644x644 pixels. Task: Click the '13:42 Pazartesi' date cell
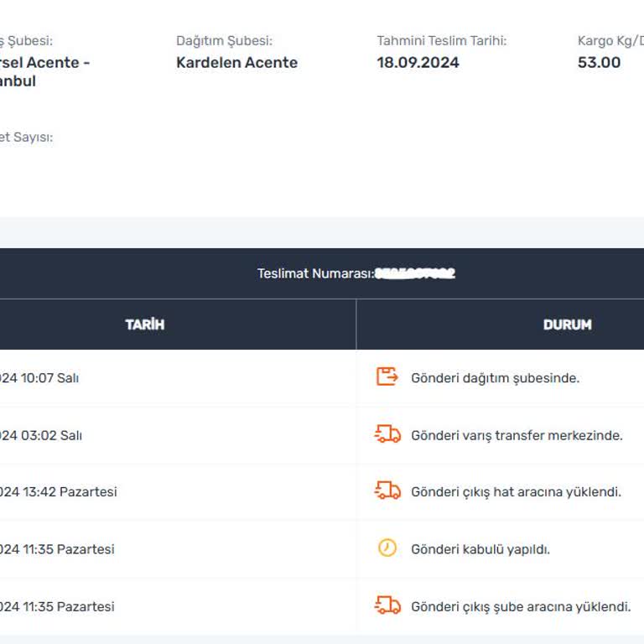pyautogui.click(x=59, y=491)
